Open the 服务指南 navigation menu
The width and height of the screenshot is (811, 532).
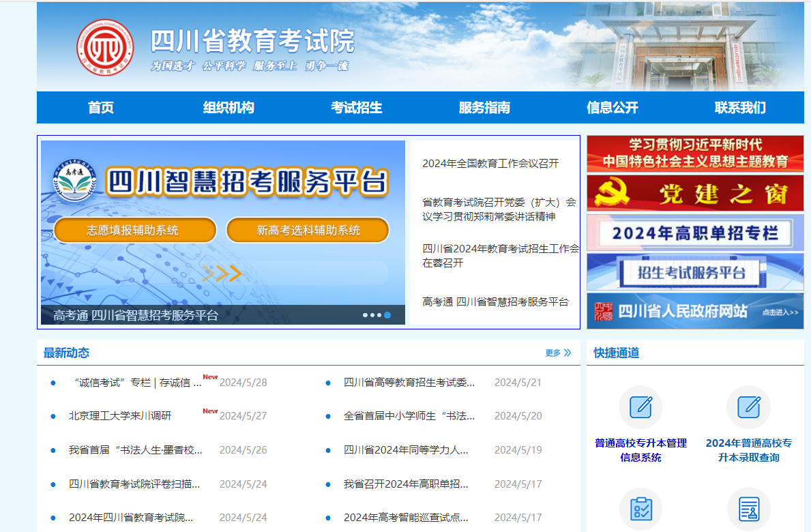point(484,108)
